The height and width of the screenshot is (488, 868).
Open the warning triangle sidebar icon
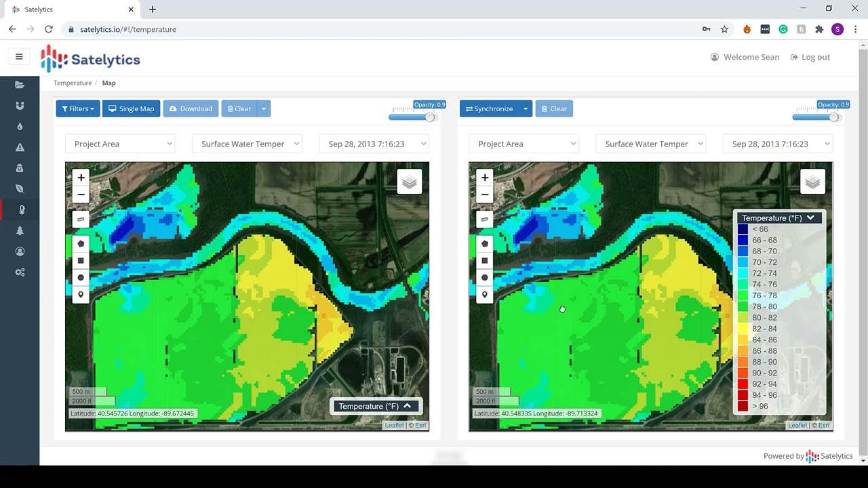click(20, 147)
